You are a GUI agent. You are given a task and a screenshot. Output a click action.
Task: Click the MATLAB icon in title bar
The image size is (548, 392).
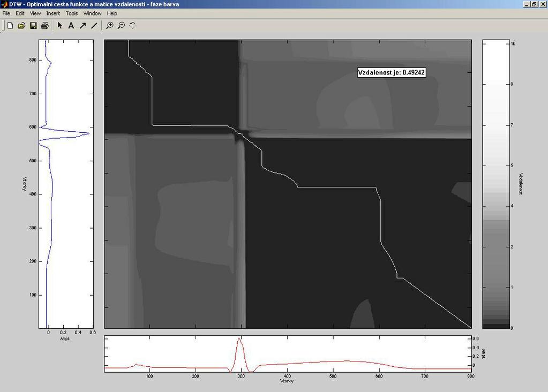point(4,4)
